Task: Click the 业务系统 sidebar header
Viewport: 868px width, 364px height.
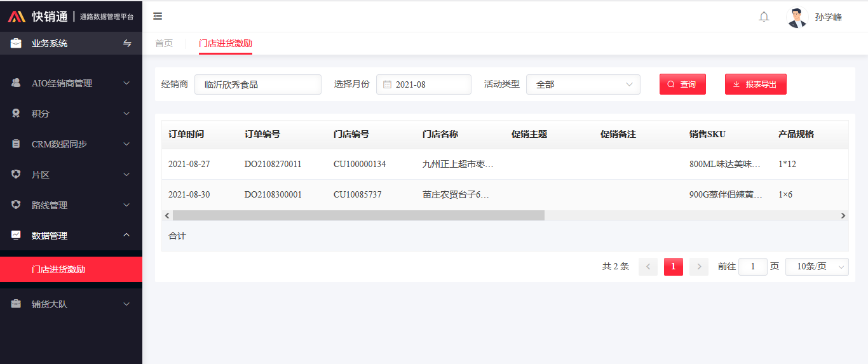Action: 71,43
